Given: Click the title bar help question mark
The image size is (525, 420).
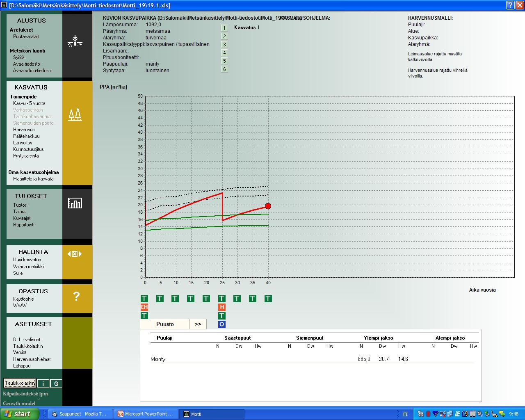Looking at the screenshot, I should 510,5.
